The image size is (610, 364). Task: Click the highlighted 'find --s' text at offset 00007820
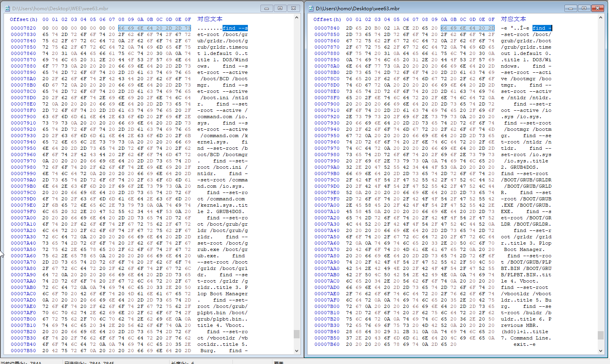pyautogui.click(x=235, y=28)
